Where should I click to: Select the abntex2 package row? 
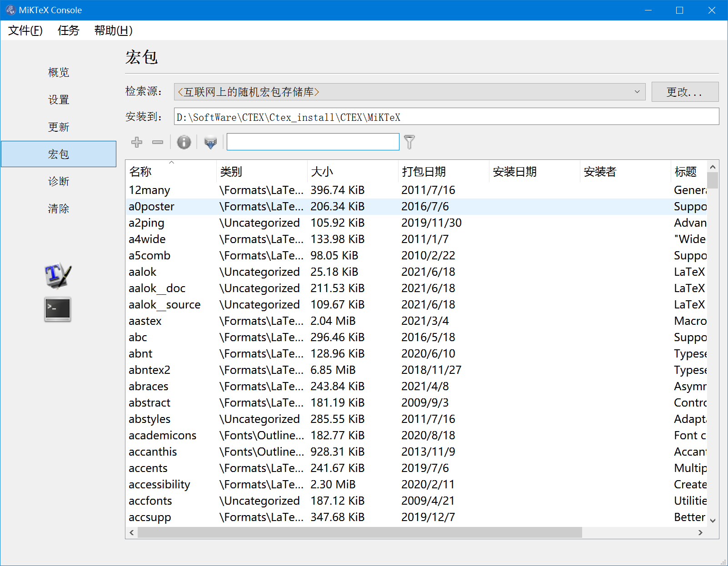[x=416, y=370]
